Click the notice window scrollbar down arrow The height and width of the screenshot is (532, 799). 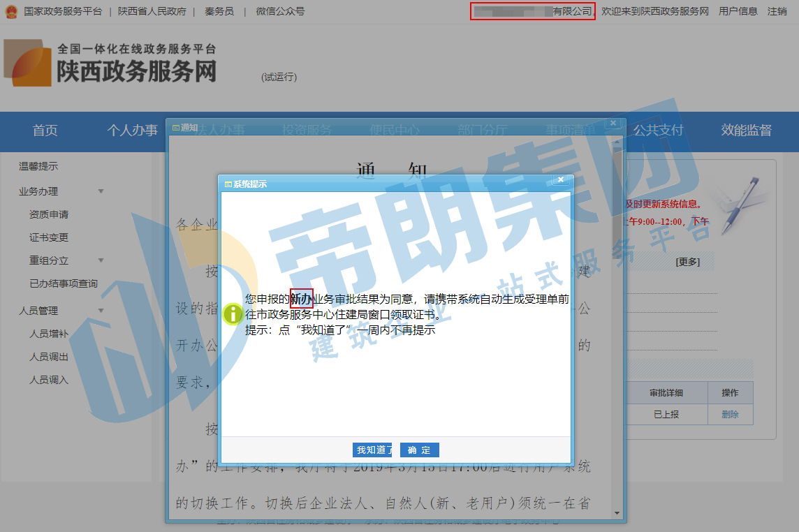[x=617, y=513]
